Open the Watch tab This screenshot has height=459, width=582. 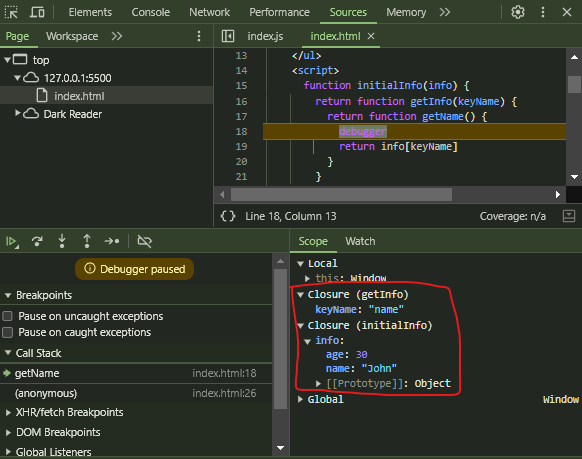point(360,241)
